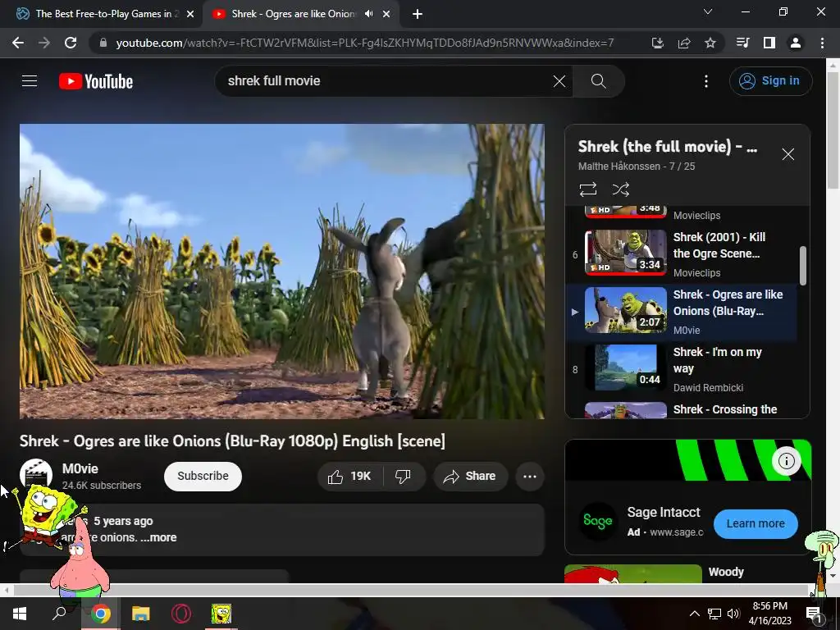Open the M0vie channel avatar
The width and height of the screenshot is (840, 630).
tap(36, 475)
